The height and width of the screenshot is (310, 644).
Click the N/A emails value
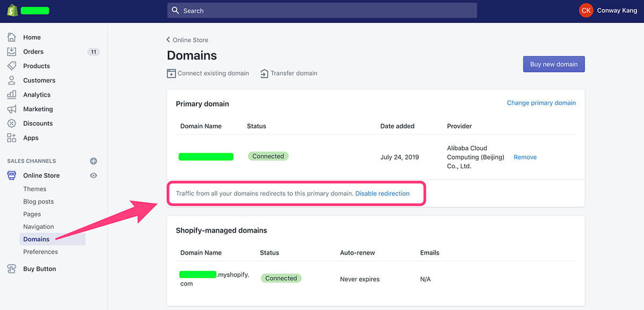[426, 279]
